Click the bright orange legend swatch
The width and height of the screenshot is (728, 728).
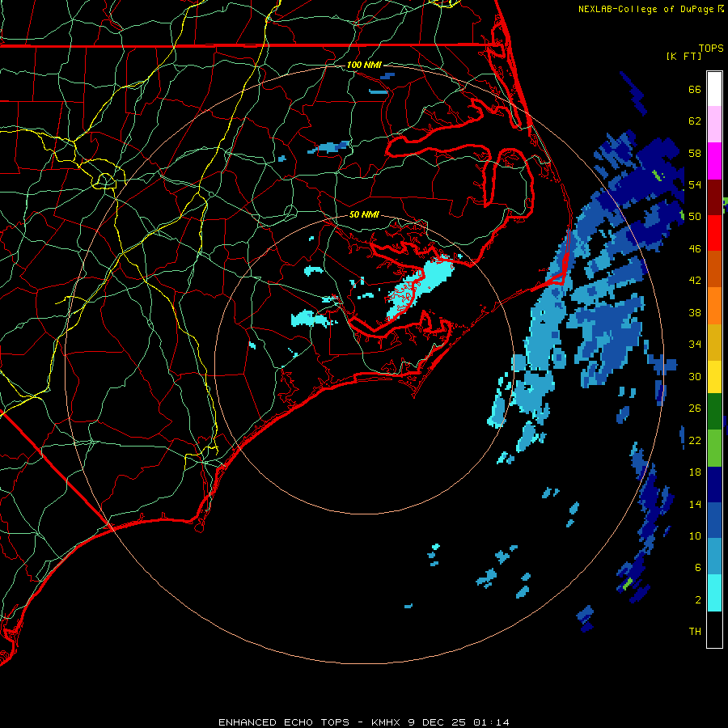[714, 306]
